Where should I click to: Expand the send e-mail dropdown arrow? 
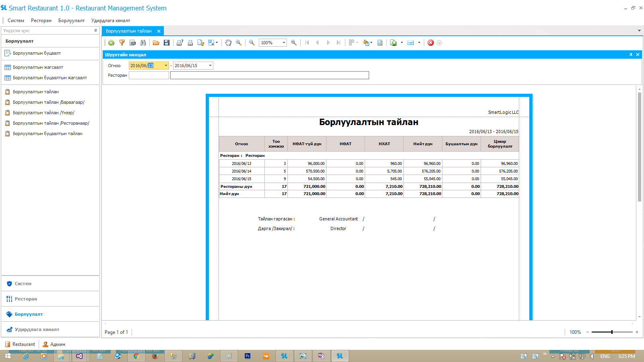coord(419,43)
